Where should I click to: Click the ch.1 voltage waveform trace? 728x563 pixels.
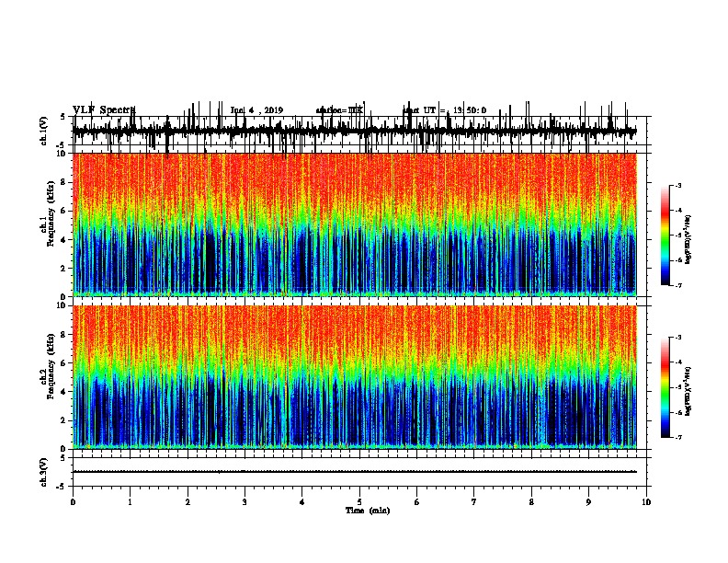pyautogui.click(x=355, y=132)
